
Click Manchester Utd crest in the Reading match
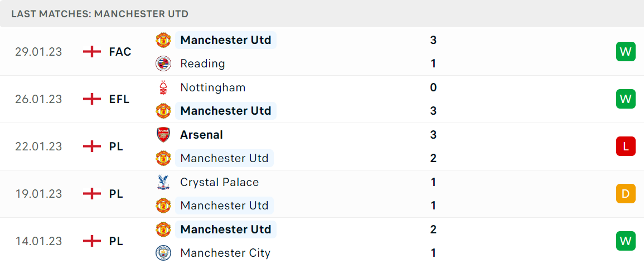(163, 40)
